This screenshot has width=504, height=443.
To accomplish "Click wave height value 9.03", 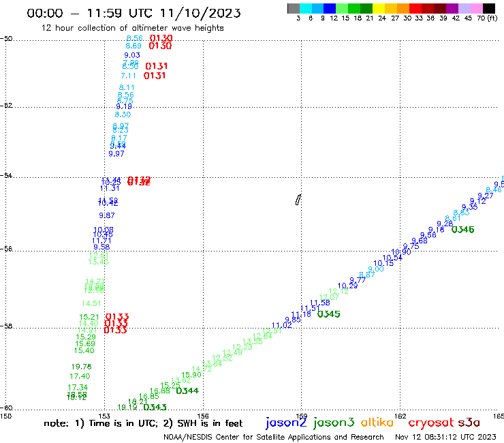I will click(132, 55).
